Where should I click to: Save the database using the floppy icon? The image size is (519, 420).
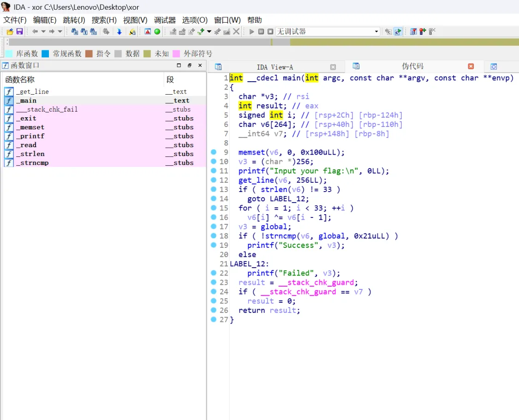tap(19, 31)
